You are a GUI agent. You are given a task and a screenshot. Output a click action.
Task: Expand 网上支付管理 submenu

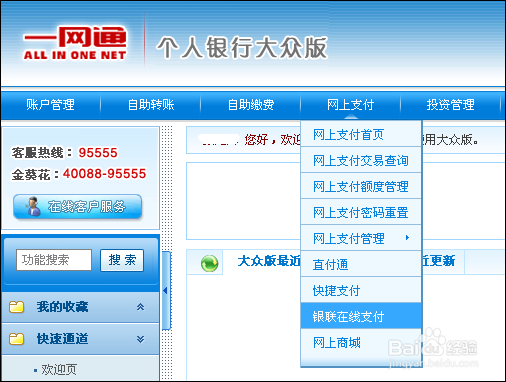[x=361, y=238]
